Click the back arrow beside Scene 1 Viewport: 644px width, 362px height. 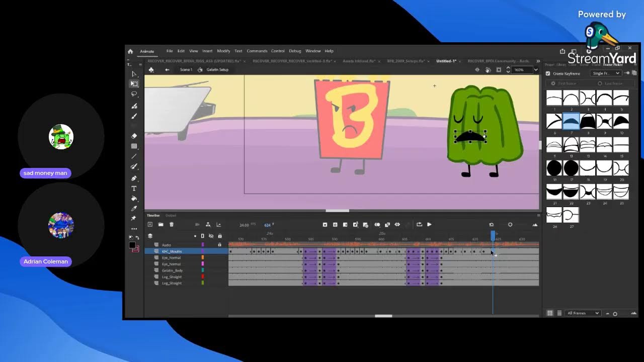pyautogui.click(x=167, y=70)
